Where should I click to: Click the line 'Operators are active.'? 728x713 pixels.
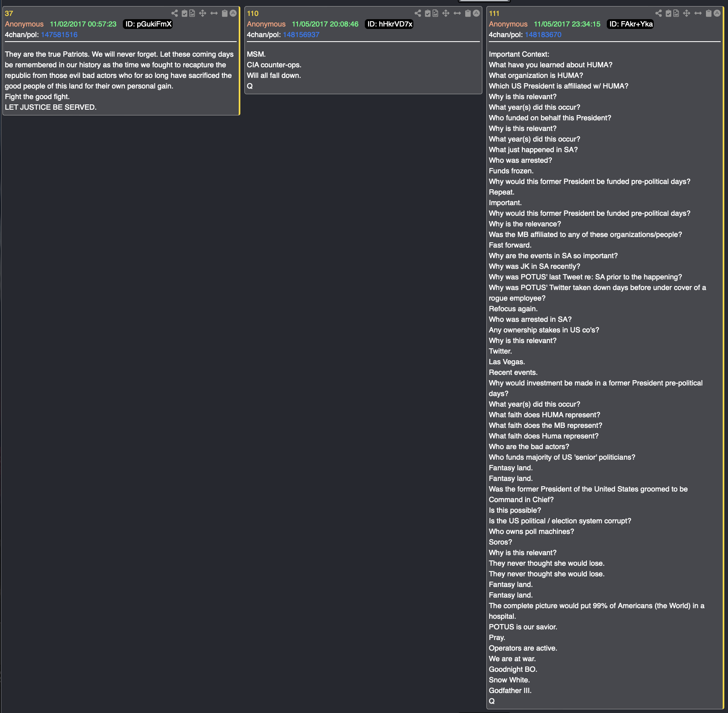[x=523, y=648]
